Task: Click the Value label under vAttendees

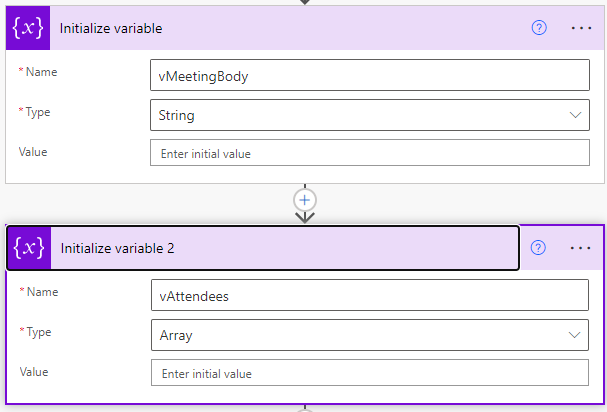Action: click(x=34, y=371)
